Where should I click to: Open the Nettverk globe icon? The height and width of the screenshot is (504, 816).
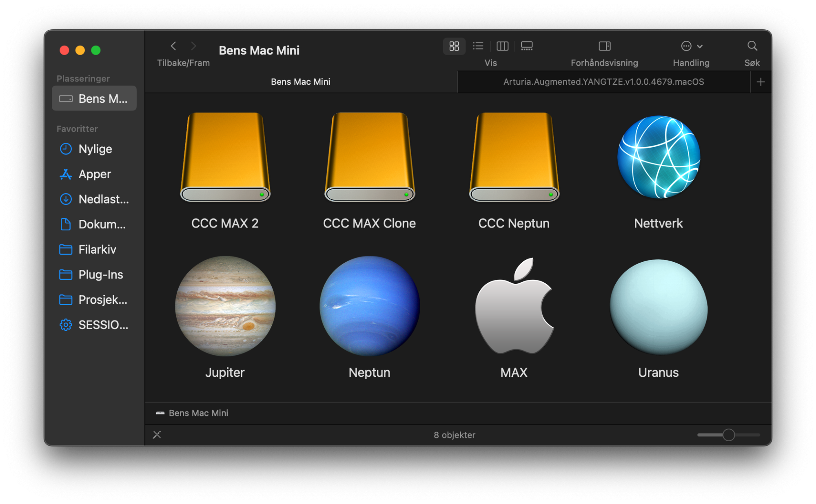[659, 157]
